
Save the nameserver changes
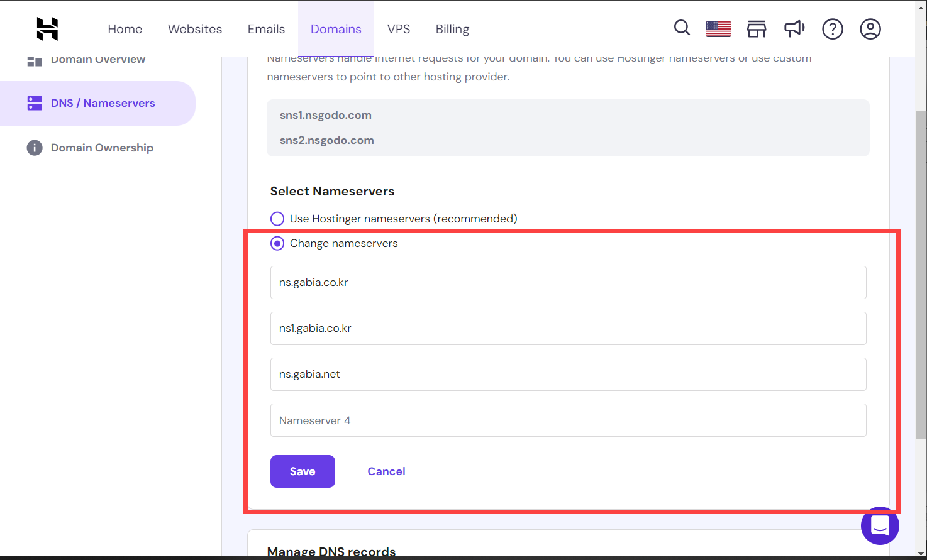coord(303,471)
